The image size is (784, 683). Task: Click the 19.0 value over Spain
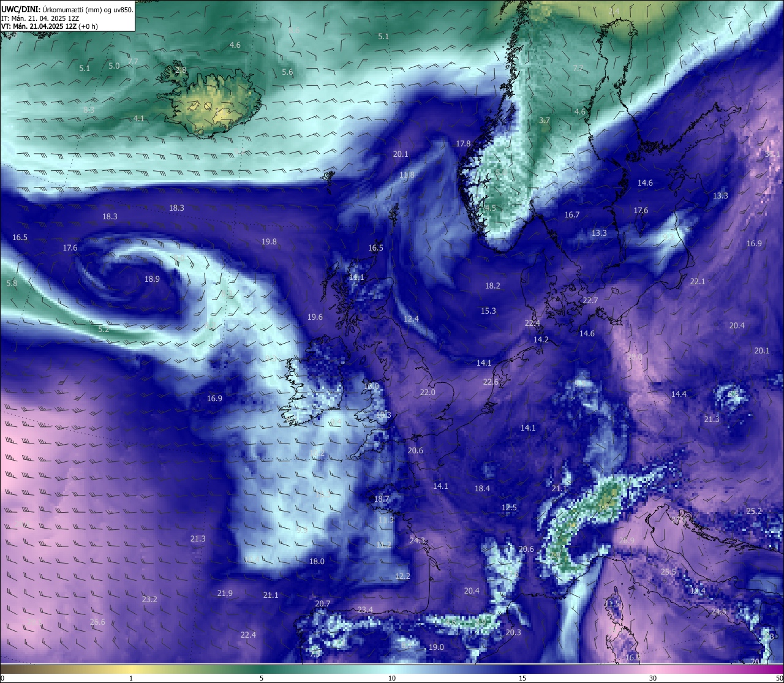click(436, 647)
